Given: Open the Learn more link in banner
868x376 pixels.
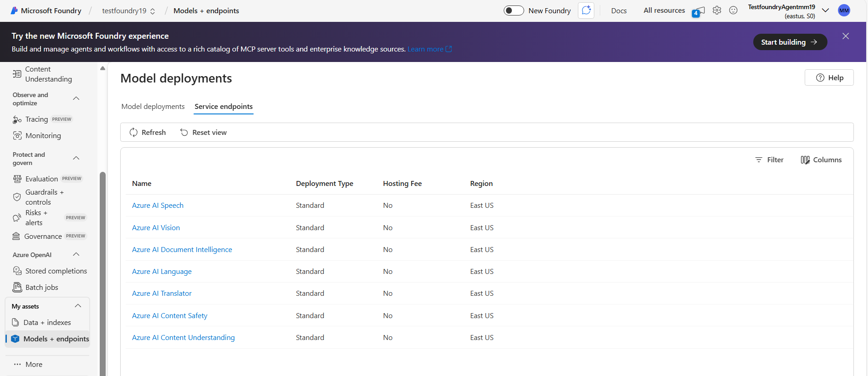Looking at the screenshot, I should click(x=429, y=49).
